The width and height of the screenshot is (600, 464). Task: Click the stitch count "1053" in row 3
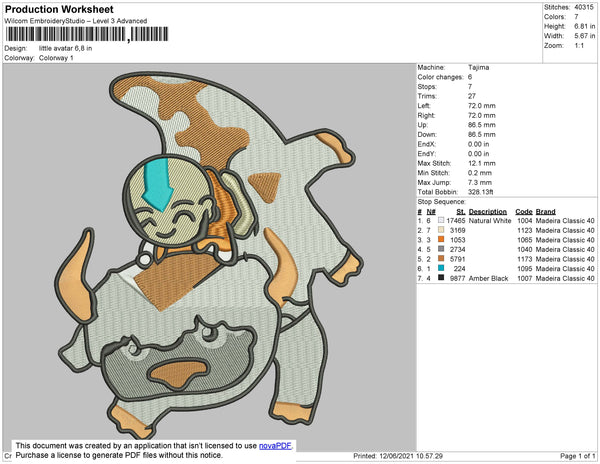458,240
